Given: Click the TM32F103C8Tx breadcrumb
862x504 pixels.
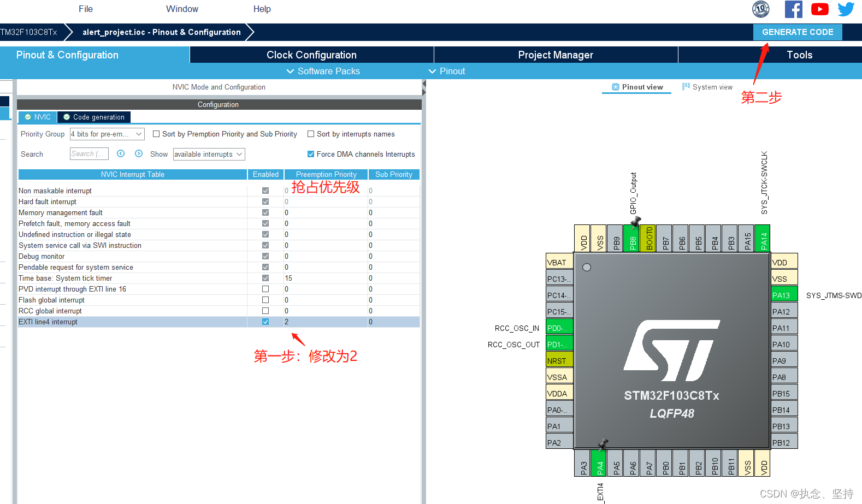Looking at the screenshot, I should coord(28,32).
